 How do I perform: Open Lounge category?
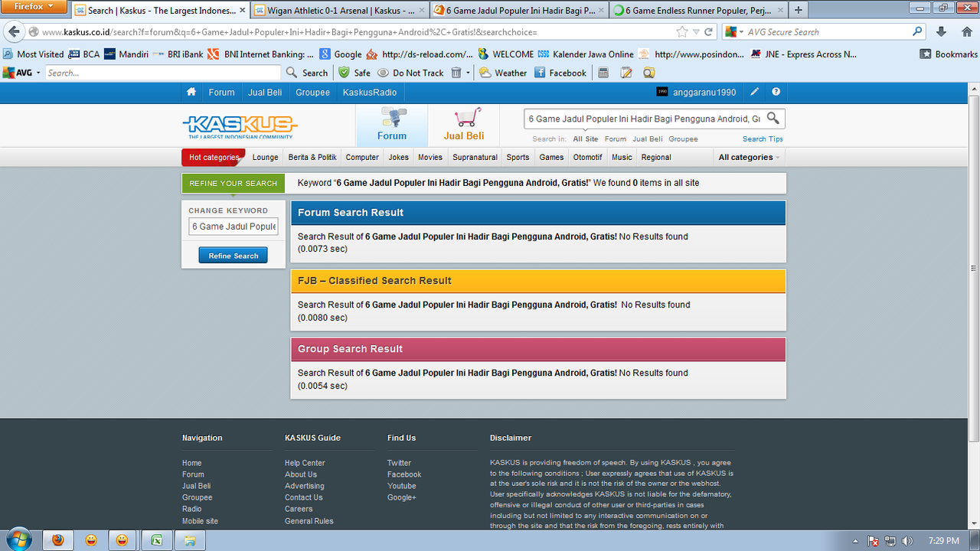(x=265, y=157)
